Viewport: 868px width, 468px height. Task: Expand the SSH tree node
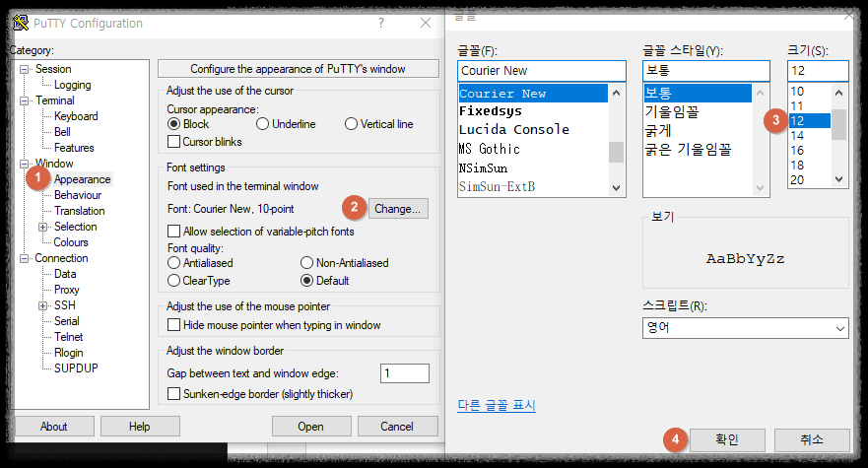click(42, 305)
